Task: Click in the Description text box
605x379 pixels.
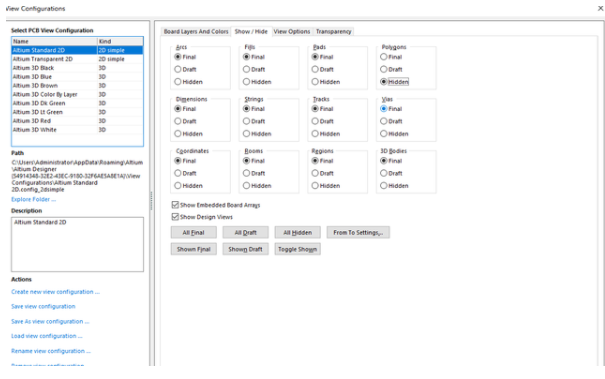Action: [x=77, y=244]
